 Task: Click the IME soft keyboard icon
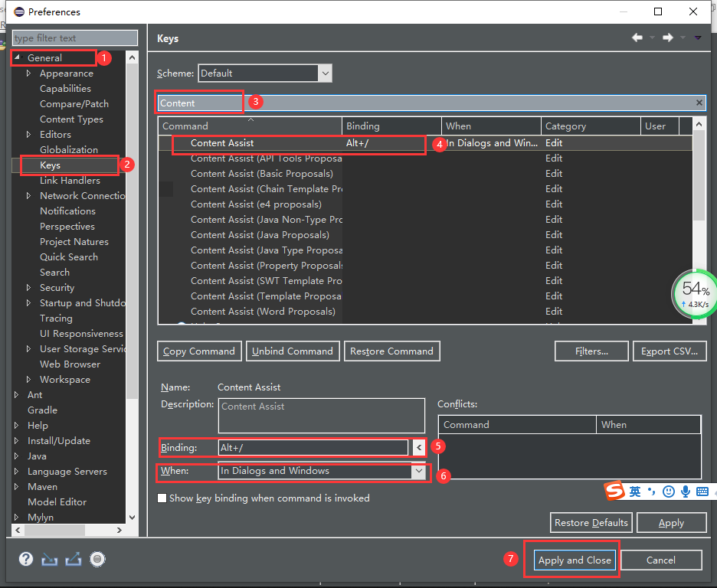(702, 492)
